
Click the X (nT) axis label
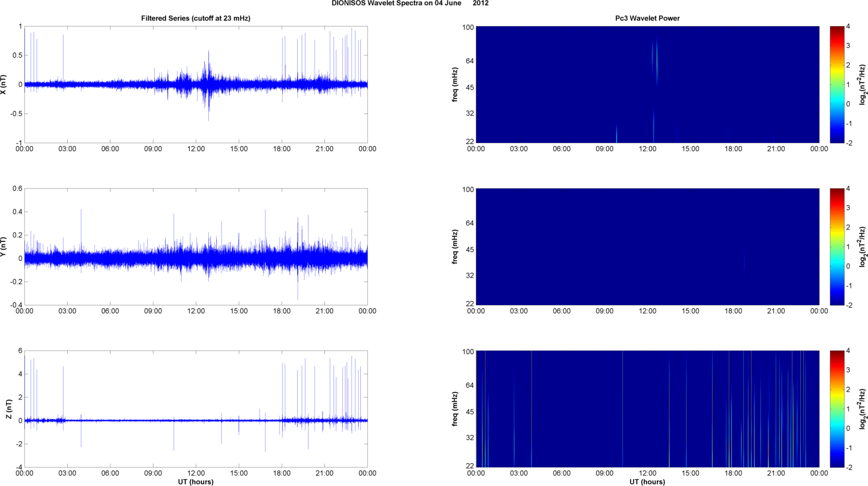(4, 84)
